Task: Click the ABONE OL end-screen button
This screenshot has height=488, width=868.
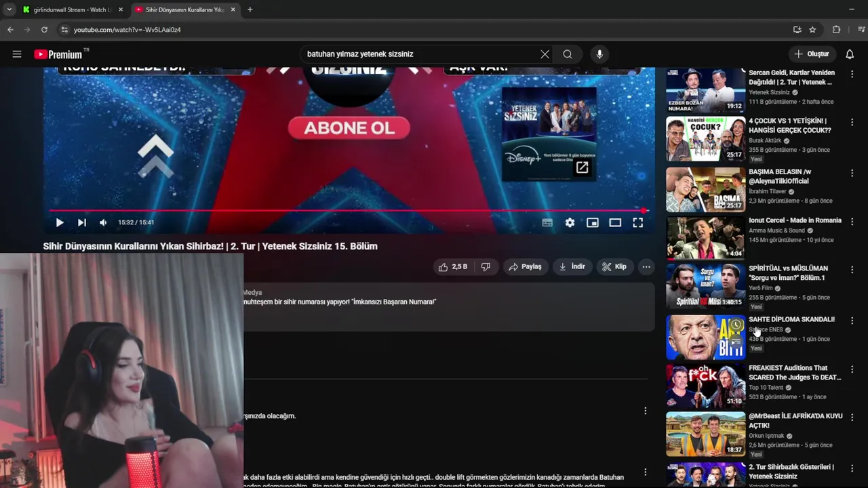Action: click(349, 128)
